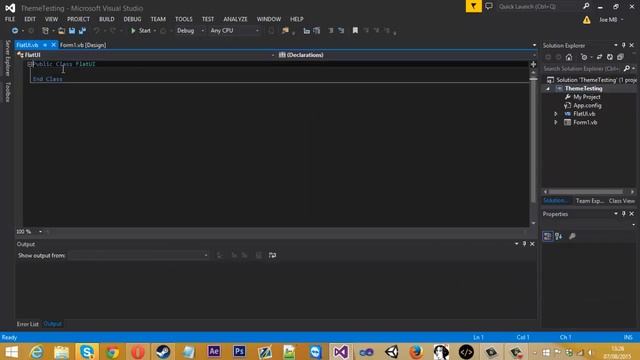Viewport: 640px width, 360px height.
Task: Expand the FlatUI.vb tree node
Action: tap(556, 114)
